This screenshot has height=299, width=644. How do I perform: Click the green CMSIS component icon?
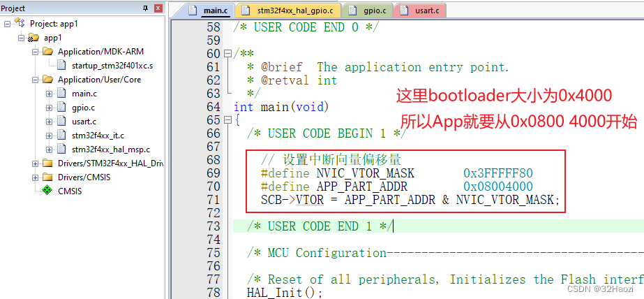click(x=47, y=191)
